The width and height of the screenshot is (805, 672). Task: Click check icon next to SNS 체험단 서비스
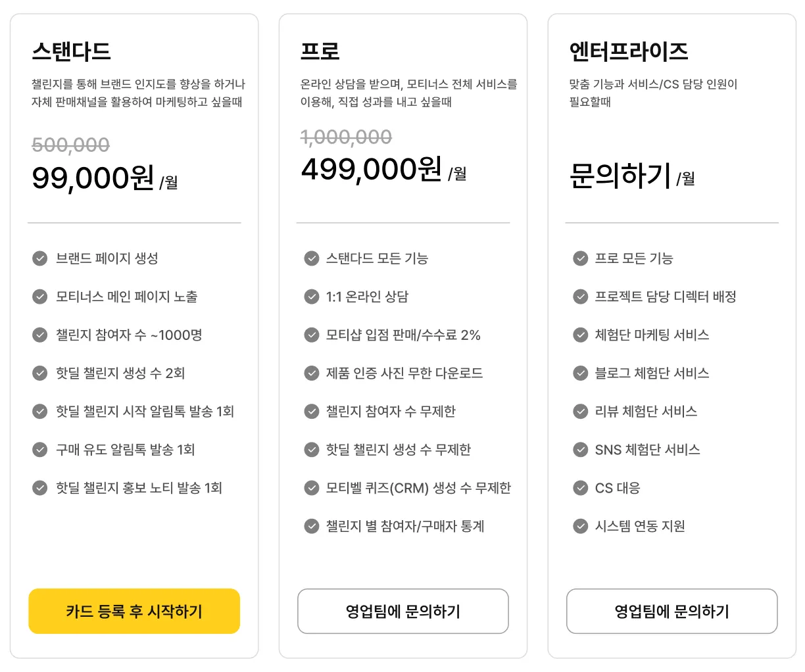pos(580,450)
